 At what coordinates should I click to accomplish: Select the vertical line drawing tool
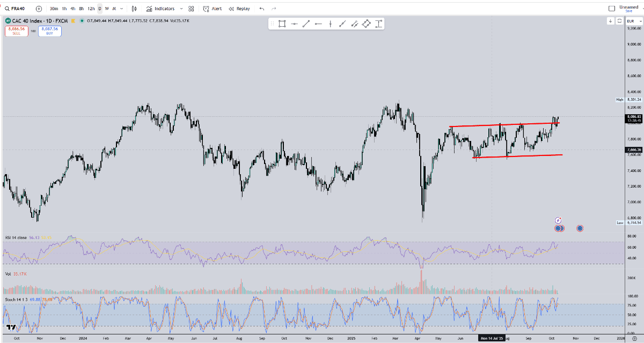click(330, 24)
